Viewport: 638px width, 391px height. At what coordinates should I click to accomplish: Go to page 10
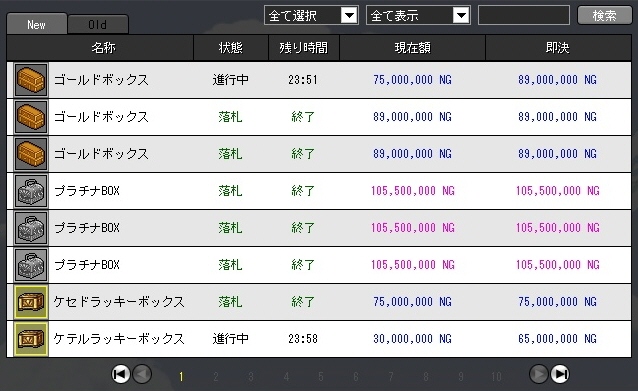[x=496, y=377]
